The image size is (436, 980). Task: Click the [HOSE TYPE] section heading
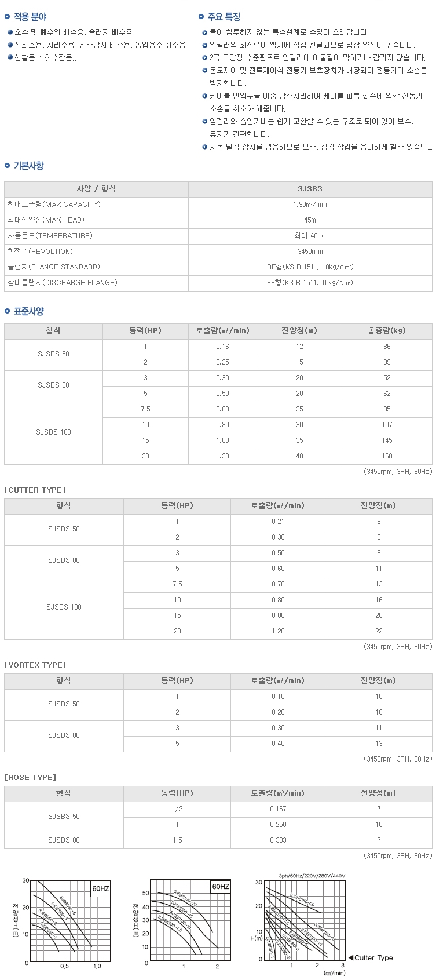[30, 777]
